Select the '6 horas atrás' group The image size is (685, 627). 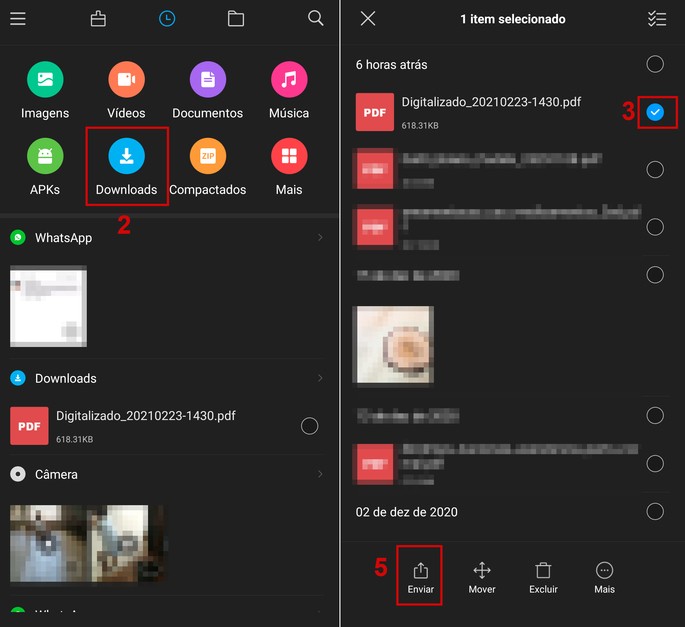tap(655, 64)
